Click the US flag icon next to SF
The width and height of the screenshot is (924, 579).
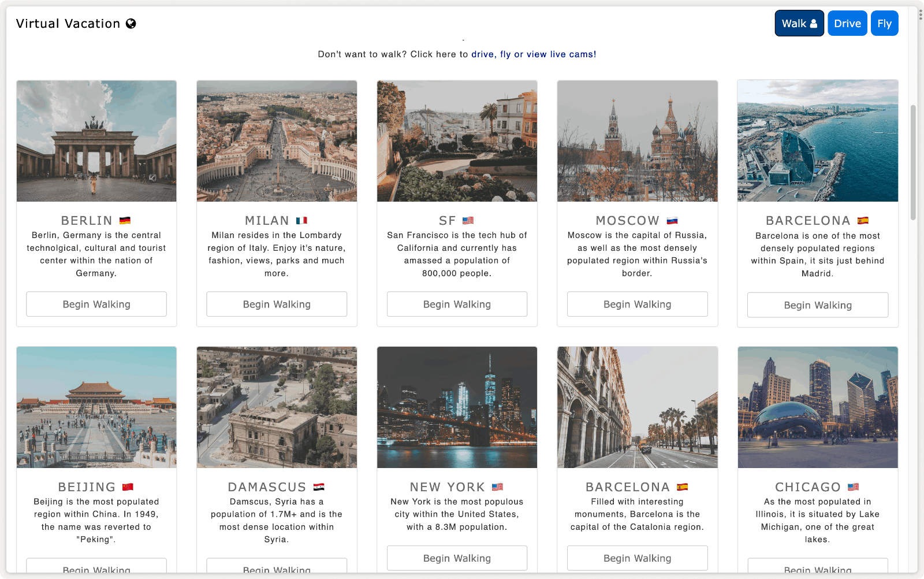tap(468, 221)
